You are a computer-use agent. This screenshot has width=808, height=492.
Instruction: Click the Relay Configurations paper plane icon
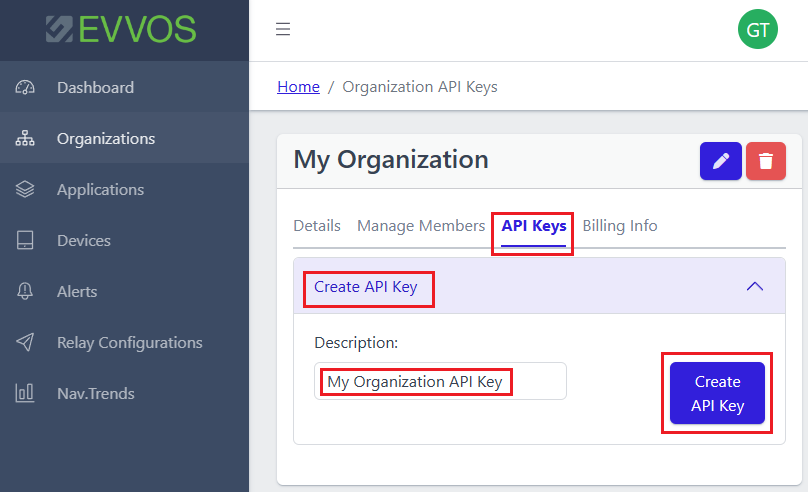tap(25, 342)
